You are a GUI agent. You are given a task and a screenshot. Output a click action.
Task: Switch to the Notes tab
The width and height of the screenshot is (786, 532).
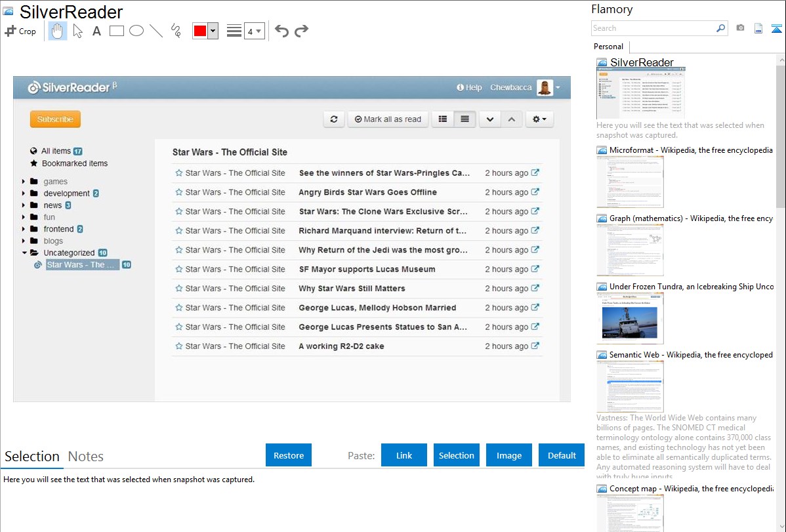pyautogui.click(x=86, y=457)
